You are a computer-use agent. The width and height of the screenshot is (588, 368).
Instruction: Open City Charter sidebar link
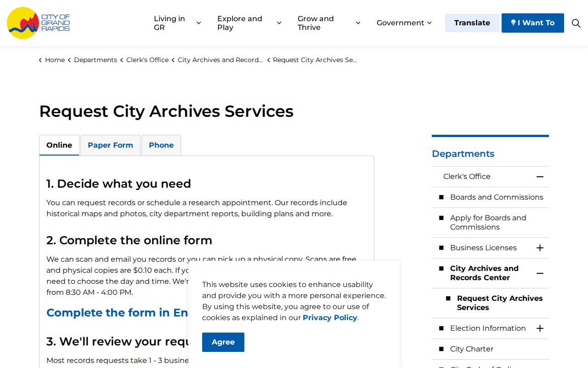pyautogui.click(x=472, y=349)
